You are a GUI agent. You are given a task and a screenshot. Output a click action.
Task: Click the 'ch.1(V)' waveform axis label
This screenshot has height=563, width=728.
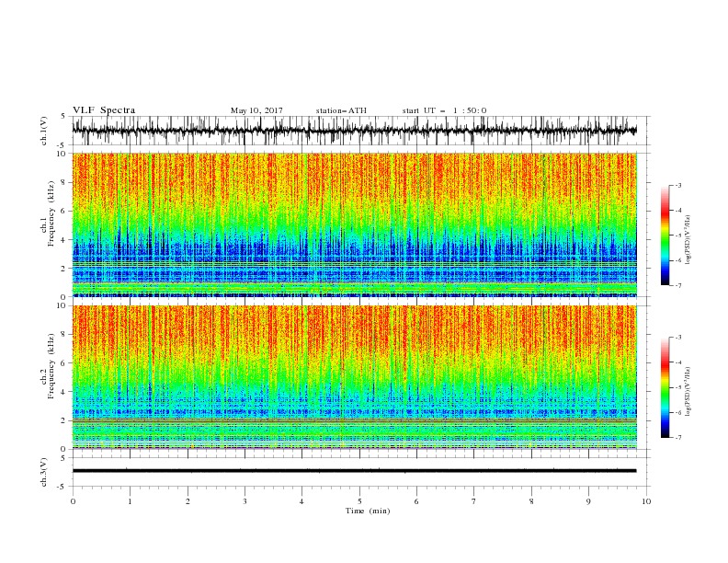pos(44,131)
